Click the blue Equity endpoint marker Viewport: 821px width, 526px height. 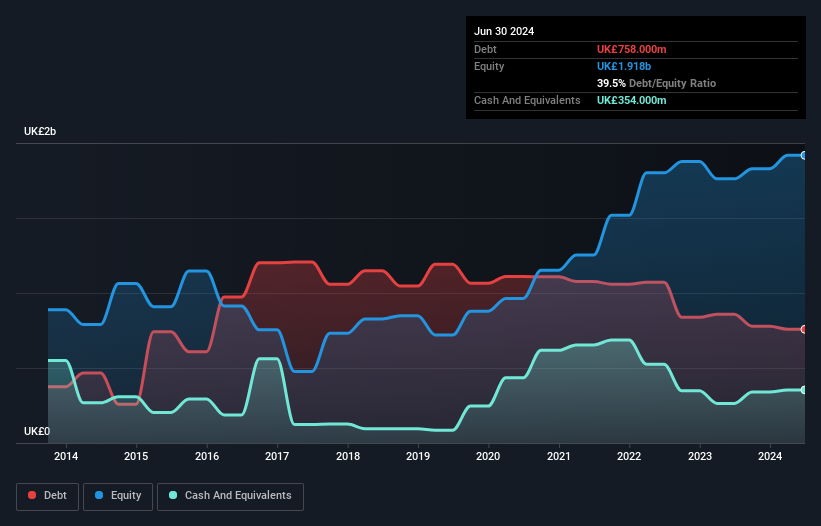point(804,155)
